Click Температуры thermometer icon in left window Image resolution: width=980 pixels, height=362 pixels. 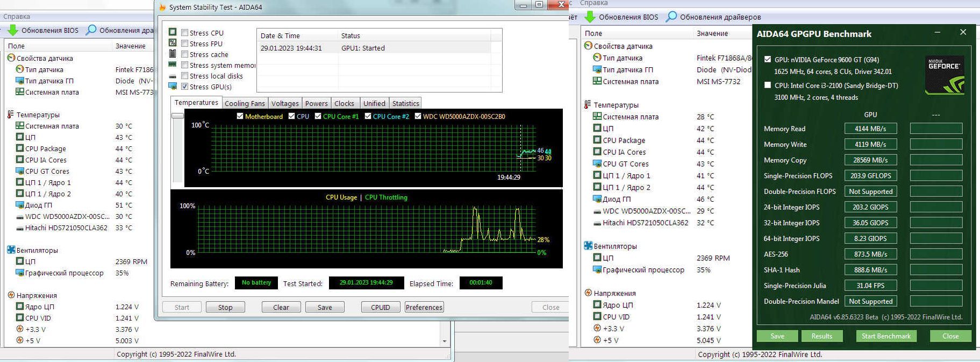pos(10,115)
